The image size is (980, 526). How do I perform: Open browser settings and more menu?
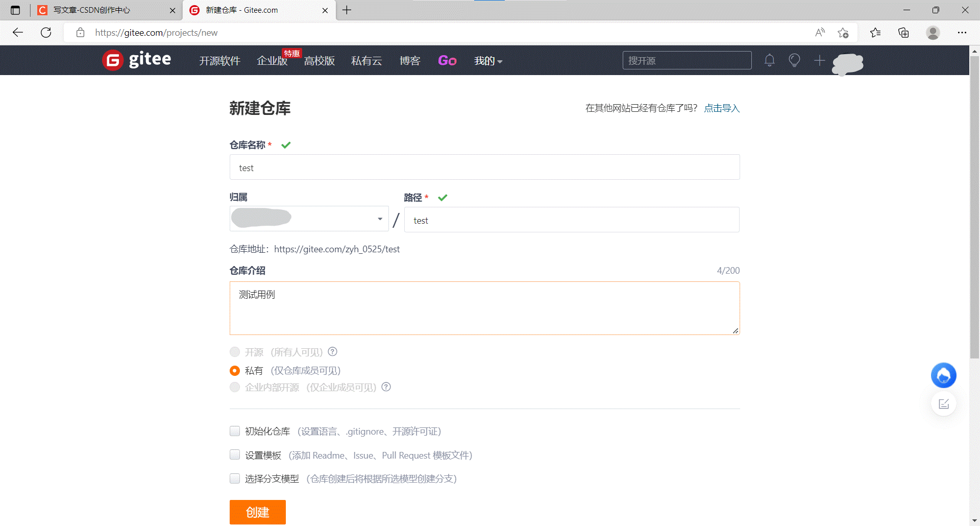tap(962, 33)
